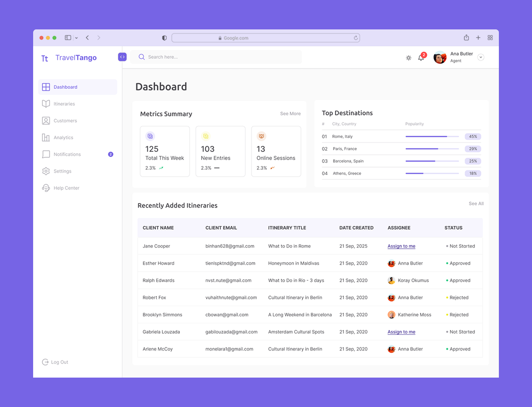Click the Notifications bell icon
The height and width of the screenshot is (407, 532).
(x=420, y=58)
